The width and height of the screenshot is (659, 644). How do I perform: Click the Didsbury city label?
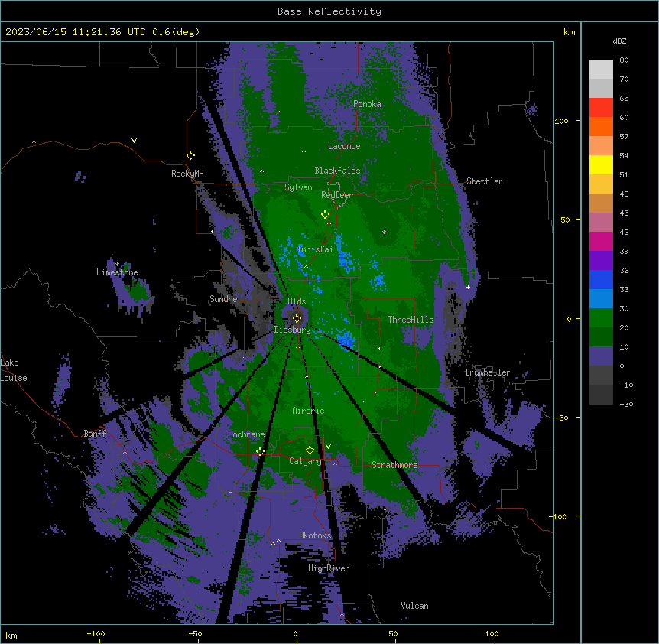click(293, 330)
